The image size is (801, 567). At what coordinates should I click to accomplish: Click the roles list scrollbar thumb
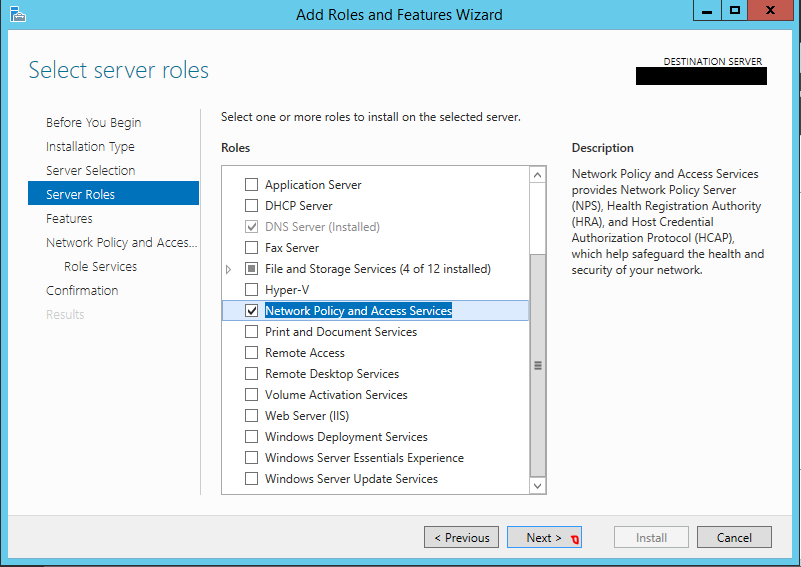click(x=537, y=365)
